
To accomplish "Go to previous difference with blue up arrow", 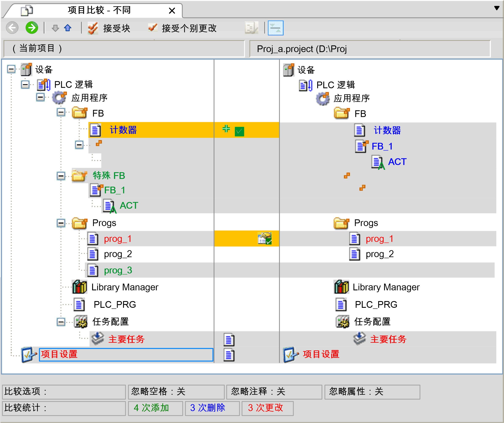I will pos(68,28).
